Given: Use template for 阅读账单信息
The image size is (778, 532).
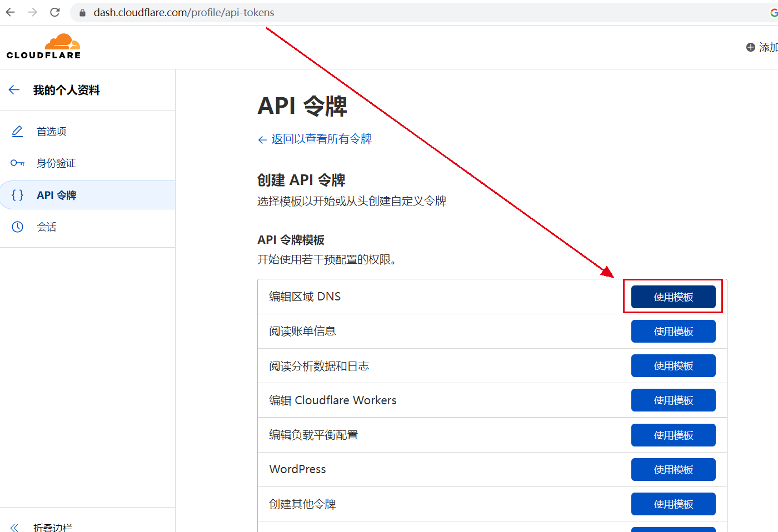Looking at the screenshot, I should tap(673, 332).
